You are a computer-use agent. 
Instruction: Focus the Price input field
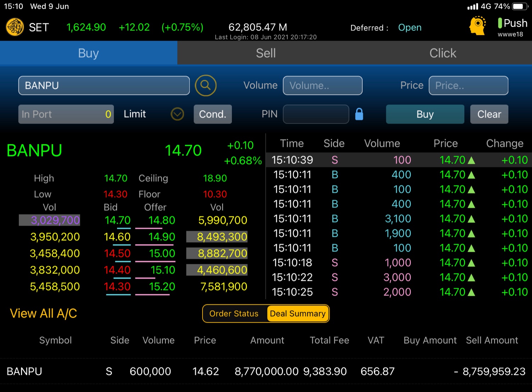pyautogui.click(x=469, y=85)
